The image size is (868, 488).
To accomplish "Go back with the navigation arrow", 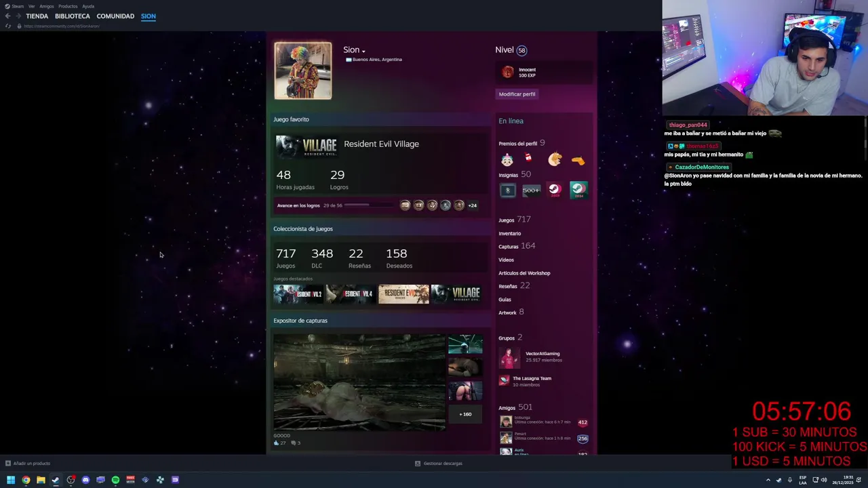I will click(x=7, y=16).
